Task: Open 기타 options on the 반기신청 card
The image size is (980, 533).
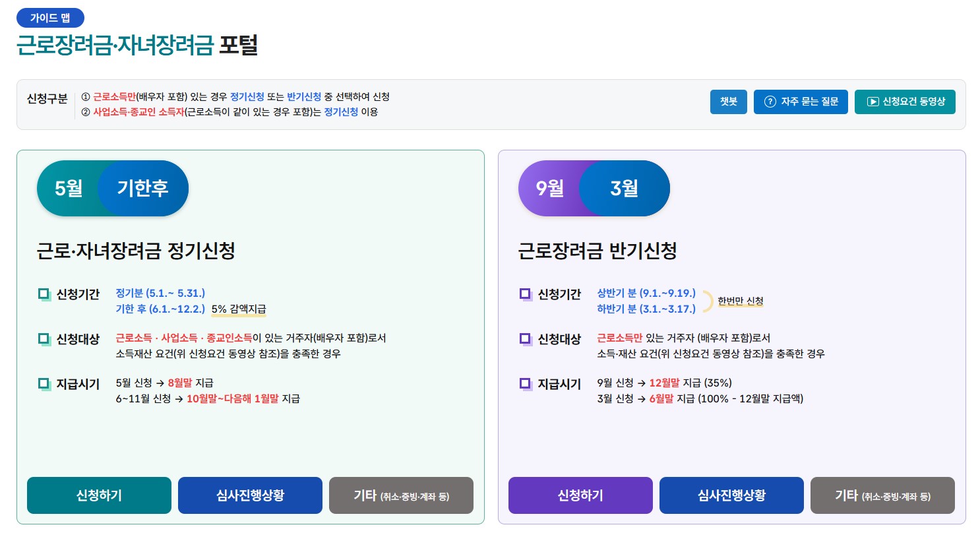Action: pos(882,495)
